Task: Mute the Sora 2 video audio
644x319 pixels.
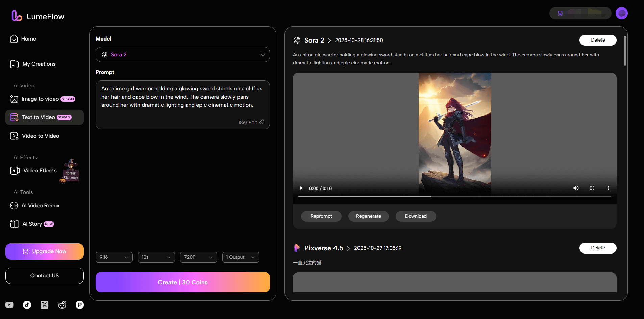Action: tap(576, 188)
